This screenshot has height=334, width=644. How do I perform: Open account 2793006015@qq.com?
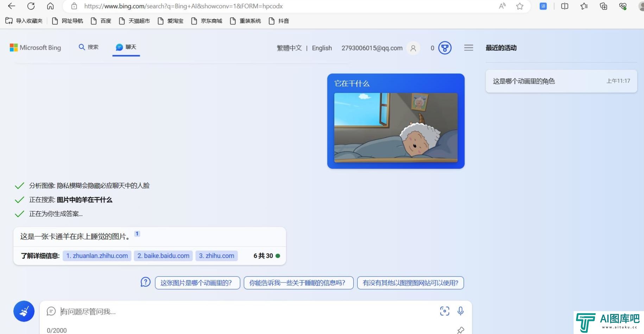tap(372, 48)
